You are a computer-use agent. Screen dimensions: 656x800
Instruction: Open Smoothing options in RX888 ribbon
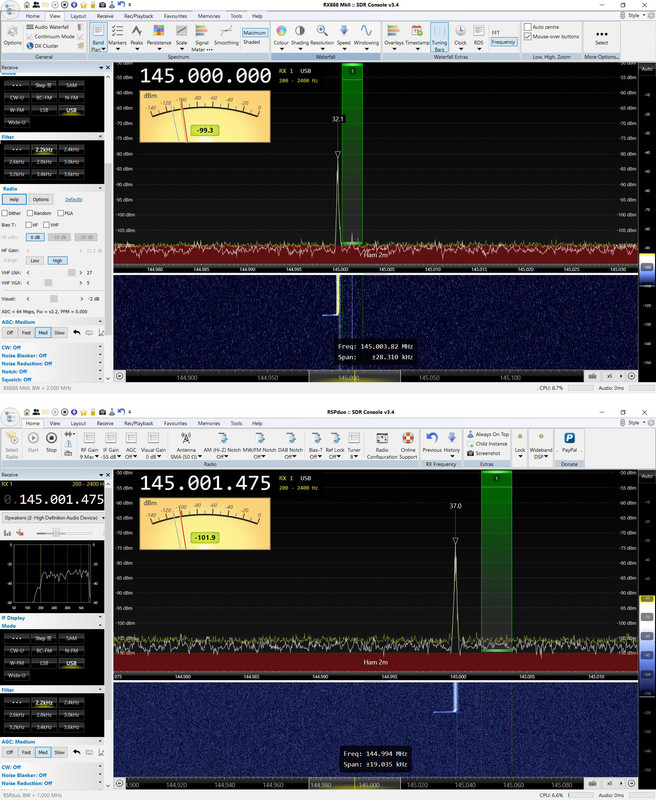226,36
